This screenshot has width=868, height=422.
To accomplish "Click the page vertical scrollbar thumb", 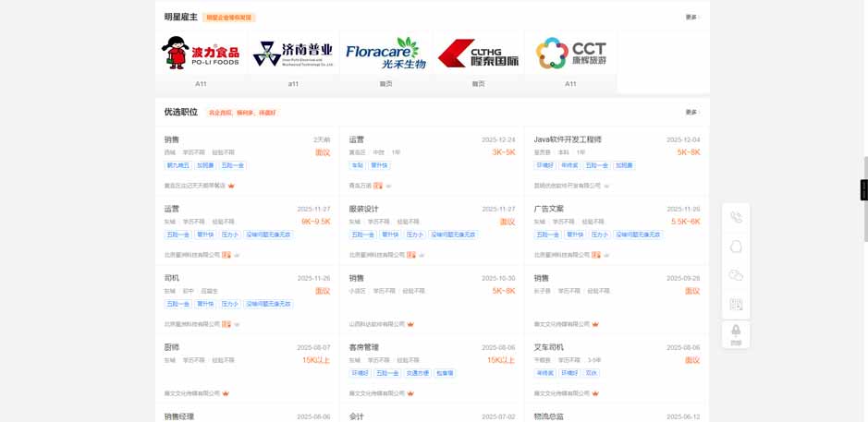I will click(x=866, y=199).
